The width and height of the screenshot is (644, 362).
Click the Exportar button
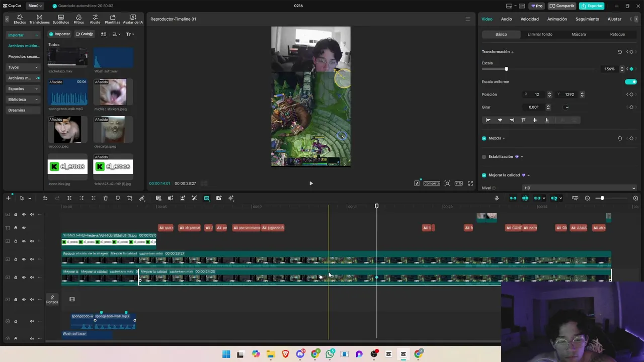(592, 6)
